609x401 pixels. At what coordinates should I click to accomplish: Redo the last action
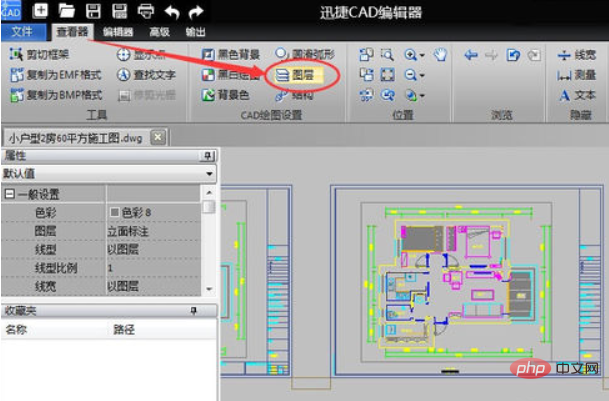click(196, 12)
